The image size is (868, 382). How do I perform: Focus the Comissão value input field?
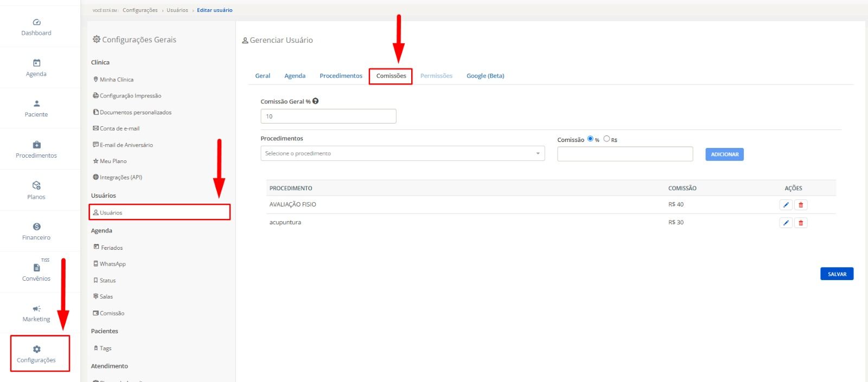(625, 154)
